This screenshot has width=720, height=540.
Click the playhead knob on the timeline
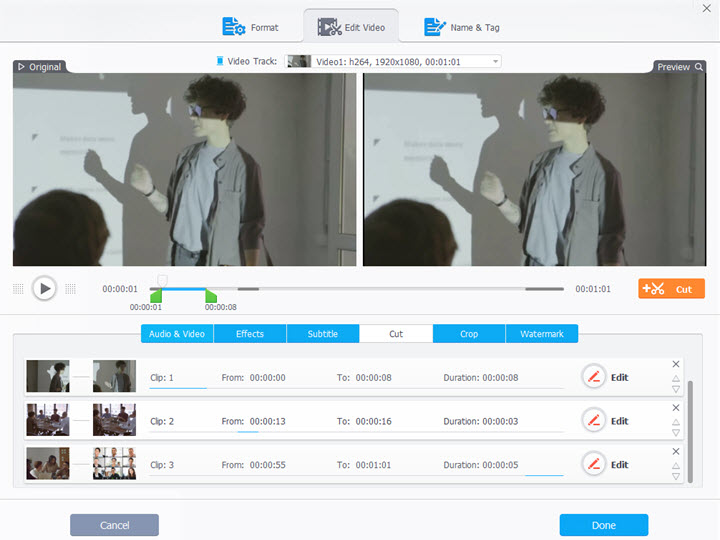pos(162,280)
